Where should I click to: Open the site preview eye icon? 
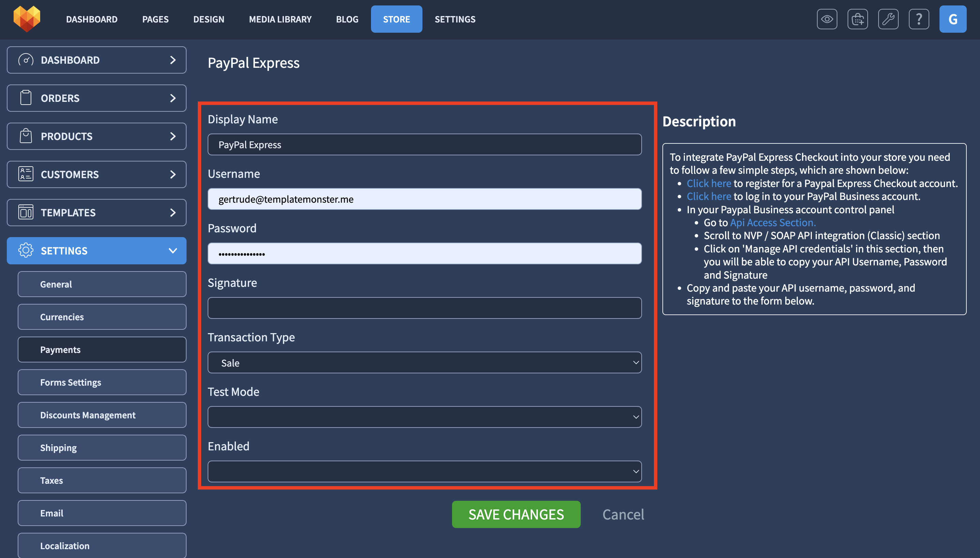(827, 19)
